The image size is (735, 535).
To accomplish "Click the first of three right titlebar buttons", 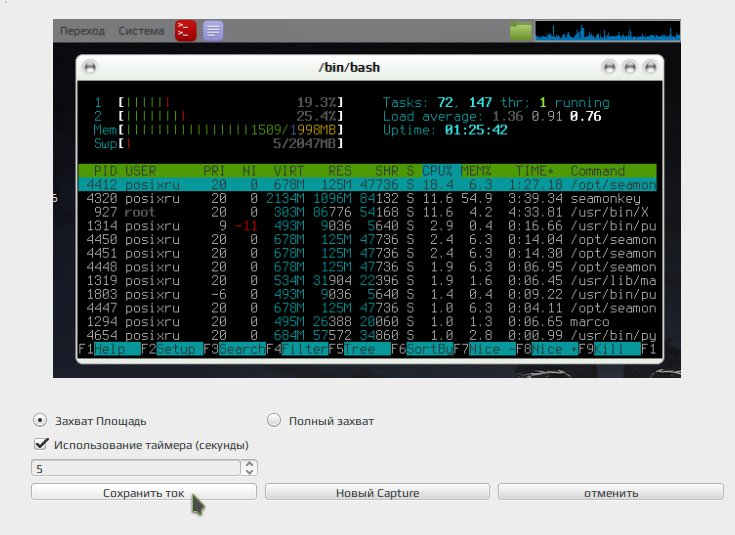I will click(x=609, y=68).
